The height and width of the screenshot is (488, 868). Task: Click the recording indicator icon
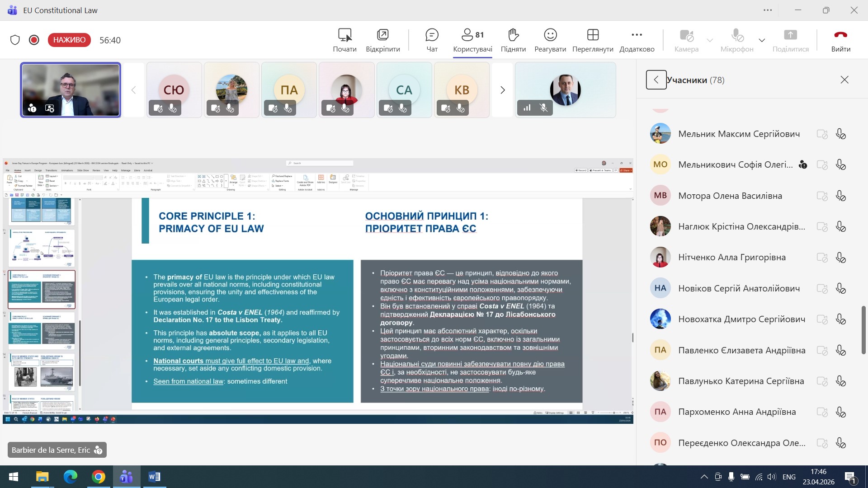coord(34,40)
